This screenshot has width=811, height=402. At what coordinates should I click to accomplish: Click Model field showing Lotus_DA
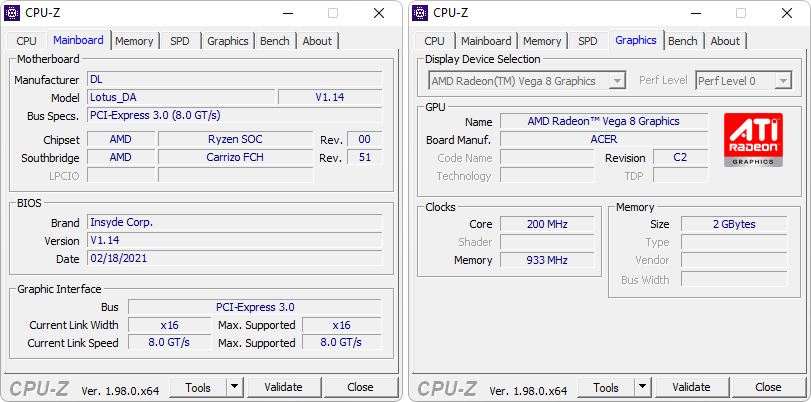(x=181, y=97)
